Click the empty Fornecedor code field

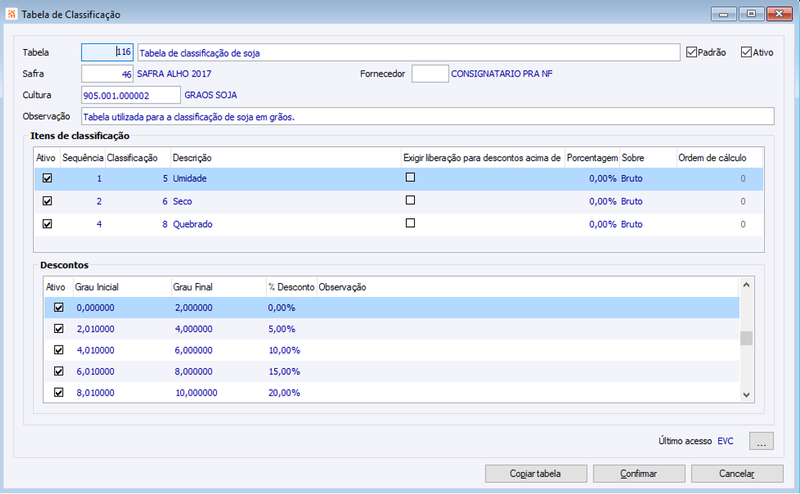(430, 73)
